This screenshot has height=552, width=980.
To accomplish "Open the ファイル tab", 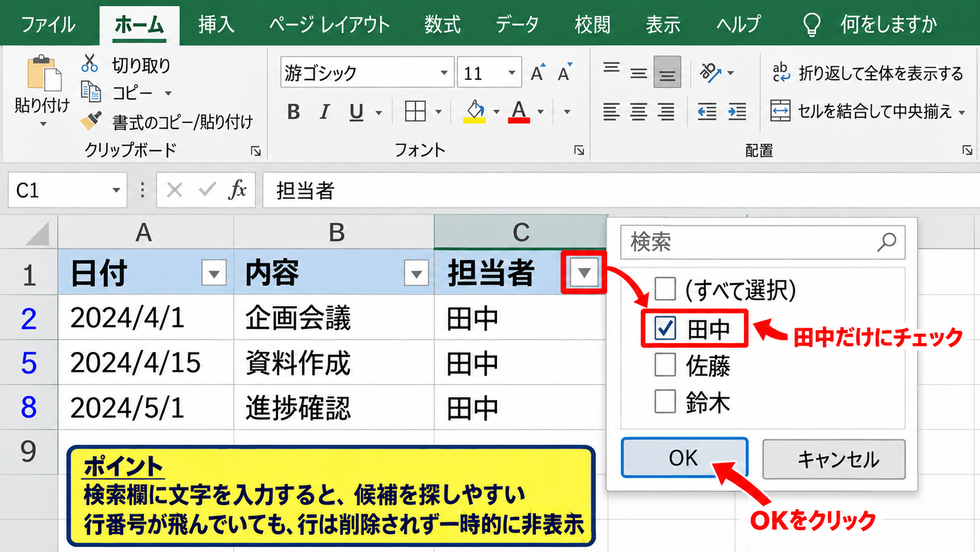I will click(48, 25).
